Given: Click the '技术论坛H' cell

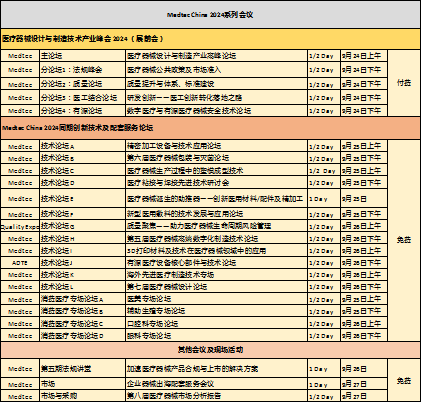Looking at the screenshot, I should 82,239.
